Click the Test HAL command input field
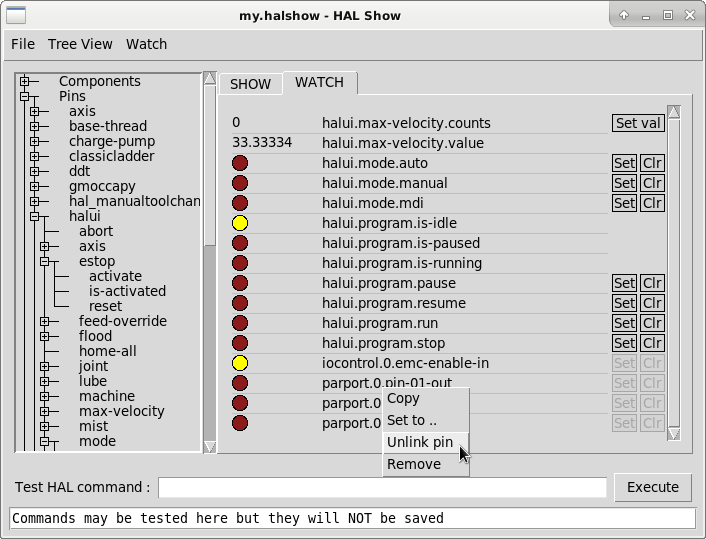Viewport: 706px width, 539px height. [382, 487]
